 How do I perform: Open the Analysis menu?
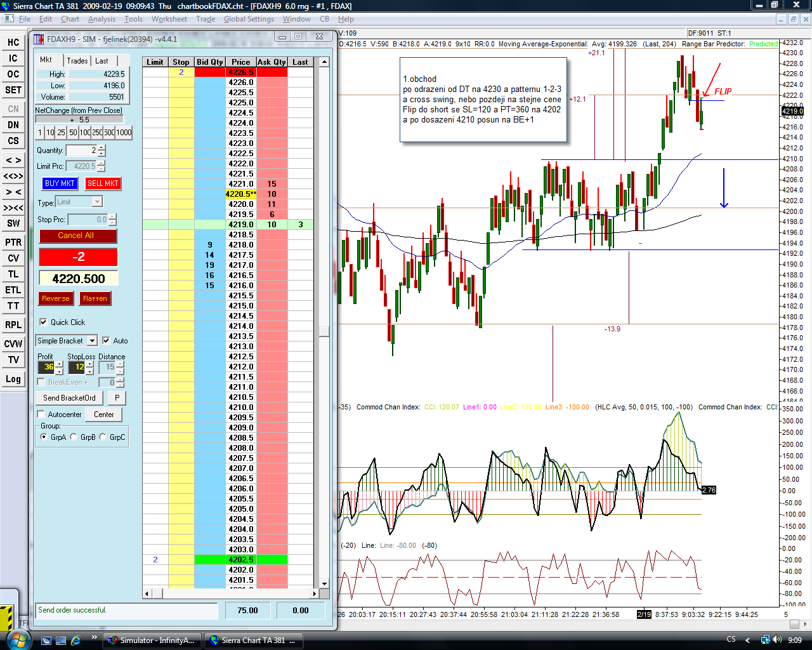coord(101,19)
